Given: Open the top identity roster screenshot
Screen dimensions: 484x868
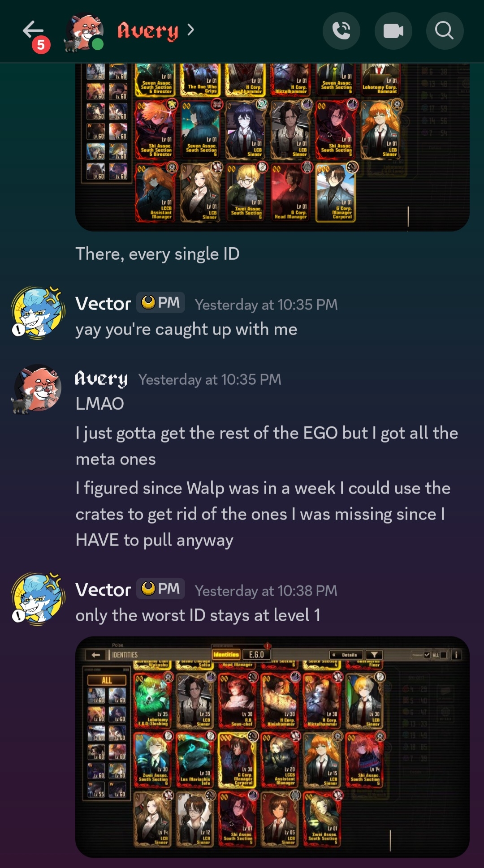Looking at the screenshot, I should 272,147.
